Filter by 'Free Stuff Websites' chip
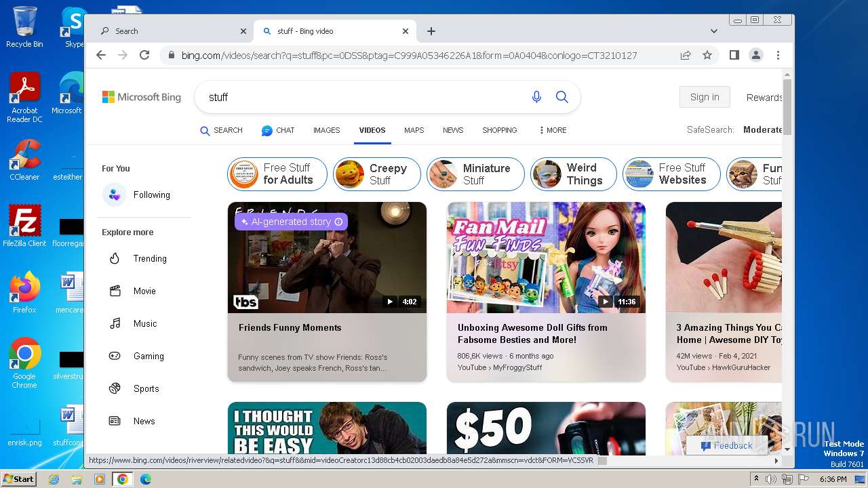 (671, 174)
